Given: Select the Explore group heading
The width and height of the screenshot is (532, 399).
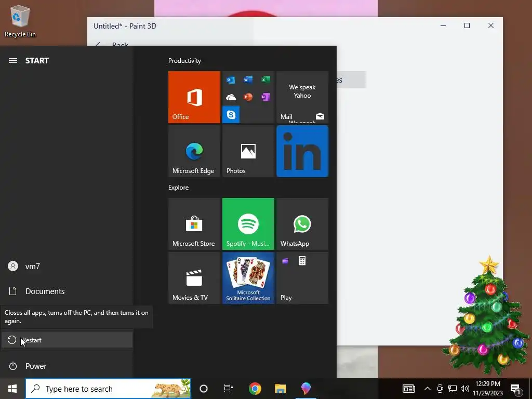Looking at the screenshot, I should (179, 188).
